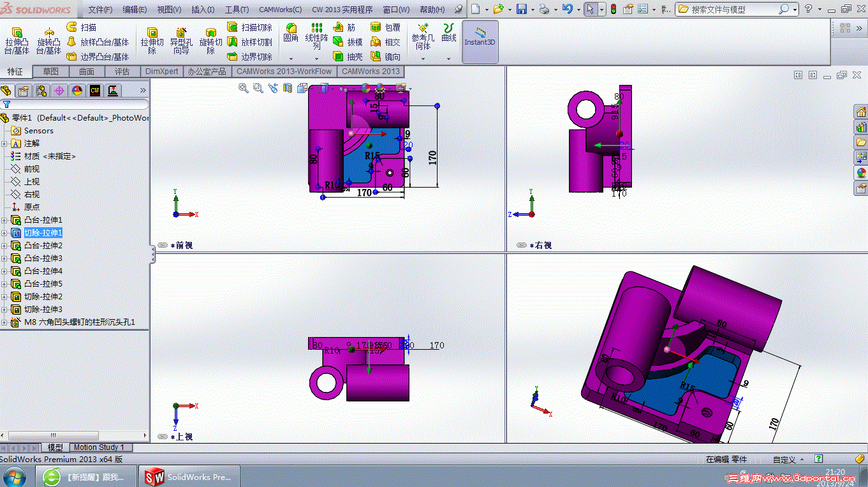Open the Undo dropdown arrow

[x=578, y=9]
